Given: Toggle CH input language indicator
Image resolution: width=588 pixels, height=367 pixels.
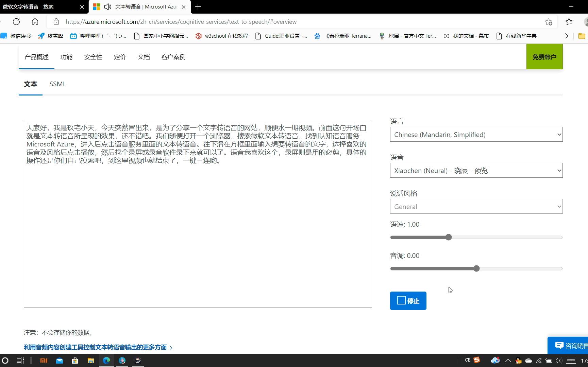Looking at the screenshot, I should click(x=468, y=360).
